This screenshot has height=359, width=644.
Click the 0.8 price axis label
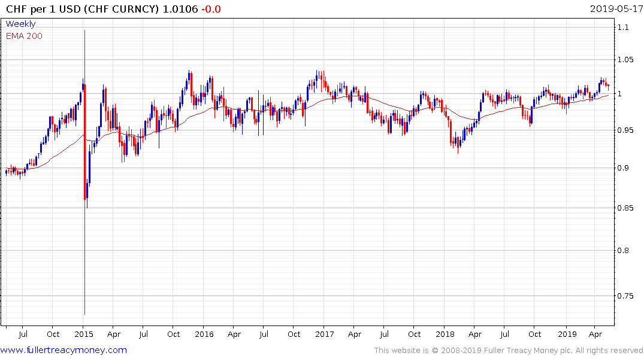[622, 251]
